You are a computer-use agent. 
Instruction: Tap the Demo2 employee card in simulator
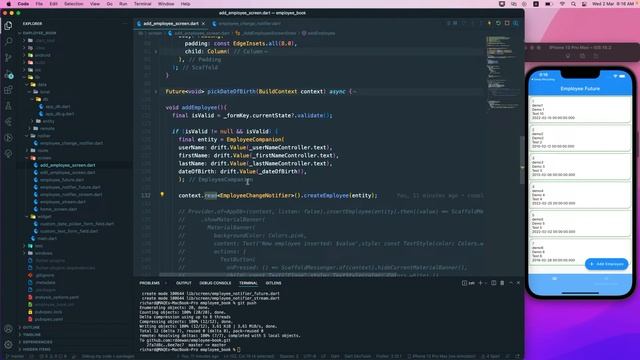(x=580, y=138)
